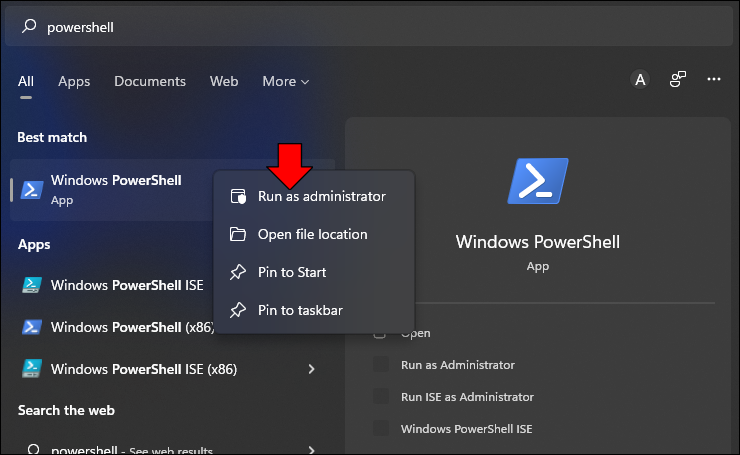Click the Windows PowerShell ISE (x86) icon
The height and width of the screenshot is (455, 740).
click(32, 369)
